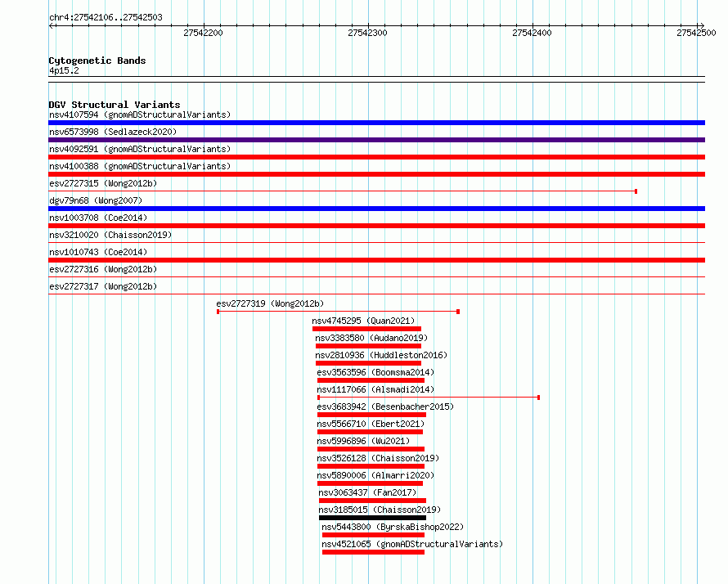Viewport: 728px width, 584px height.
Task: Open variant nsv3185015 (Chaisson2019)
Action: point(380,510)
